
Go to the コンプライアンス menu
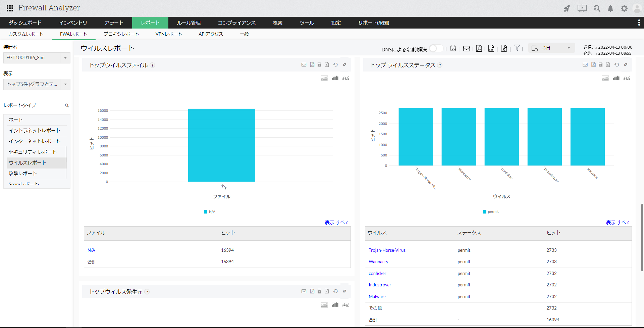click(236, 23)
